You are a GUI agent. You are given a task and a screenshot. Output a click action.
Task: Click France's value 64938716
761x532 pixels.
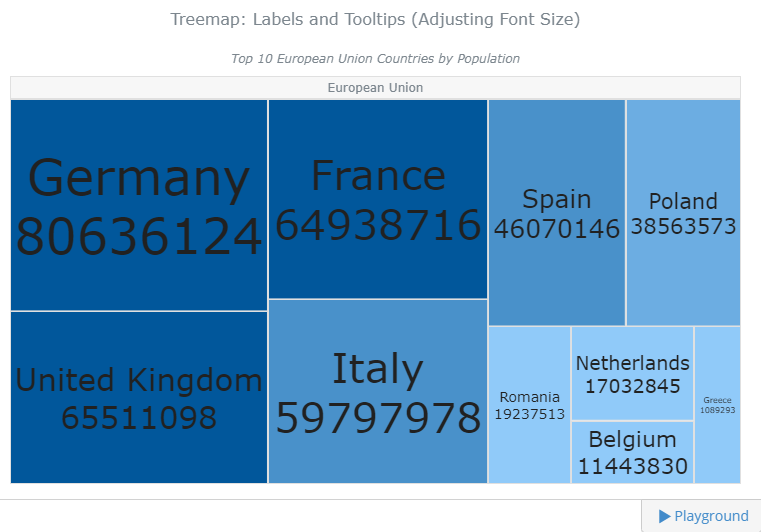pyautogui.click(x=378, y=224)
